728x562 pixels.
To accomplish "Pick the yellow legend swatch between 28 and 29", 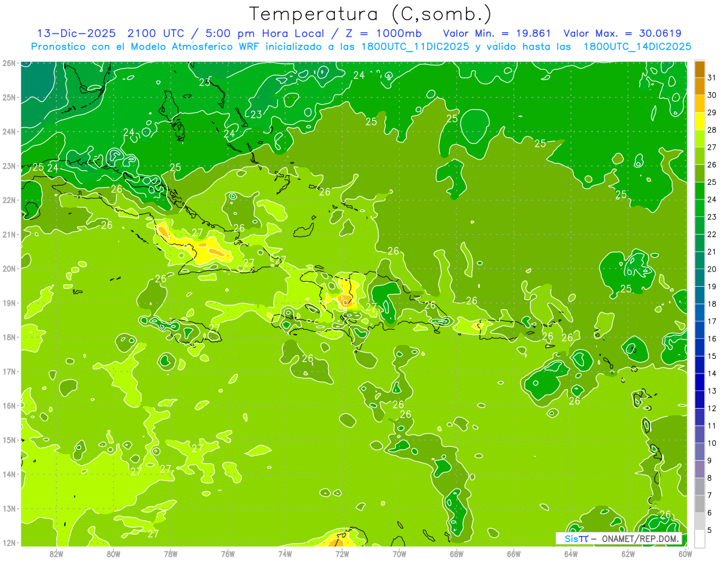I will tap(699, 120).
